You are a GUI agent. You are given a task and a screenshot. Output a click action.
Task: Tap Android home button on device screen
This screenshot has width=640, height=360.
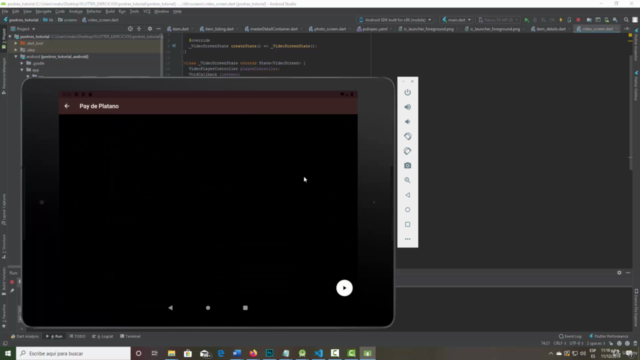click(208, 308)
